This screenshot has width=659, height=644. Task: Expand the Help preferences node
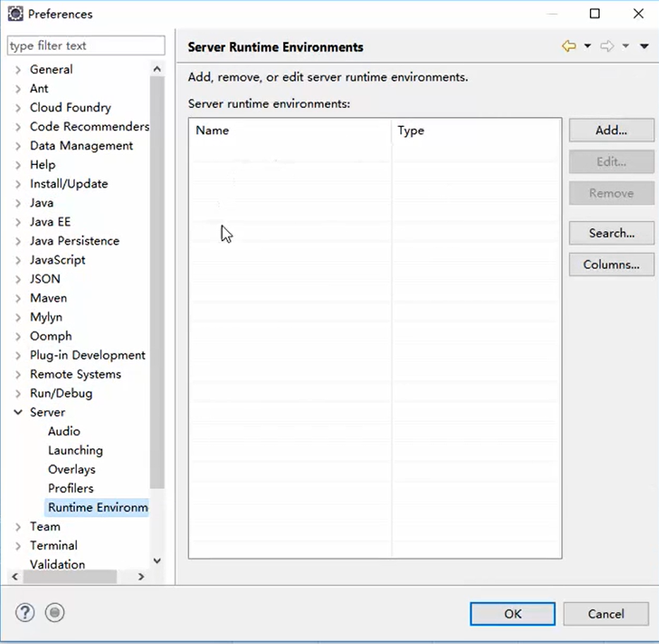click(x=18, y=165)
